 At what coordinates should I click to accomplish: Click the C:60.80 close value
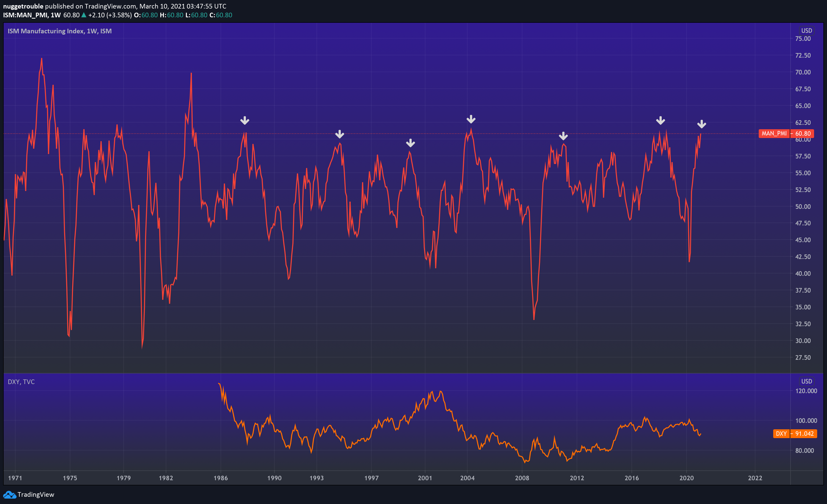pos(221,15)
